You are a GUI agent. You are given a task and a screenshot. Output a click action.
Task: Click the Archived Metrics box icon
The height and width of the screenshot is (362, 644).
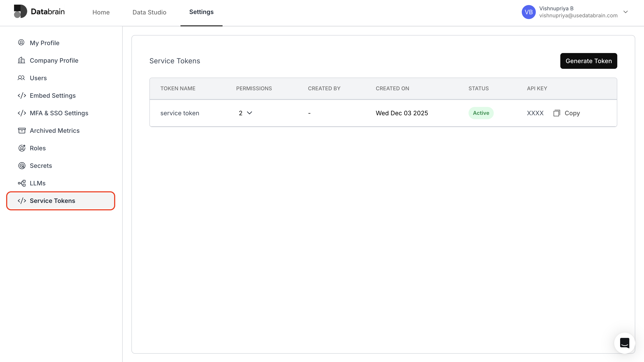(x=22, y=131)
